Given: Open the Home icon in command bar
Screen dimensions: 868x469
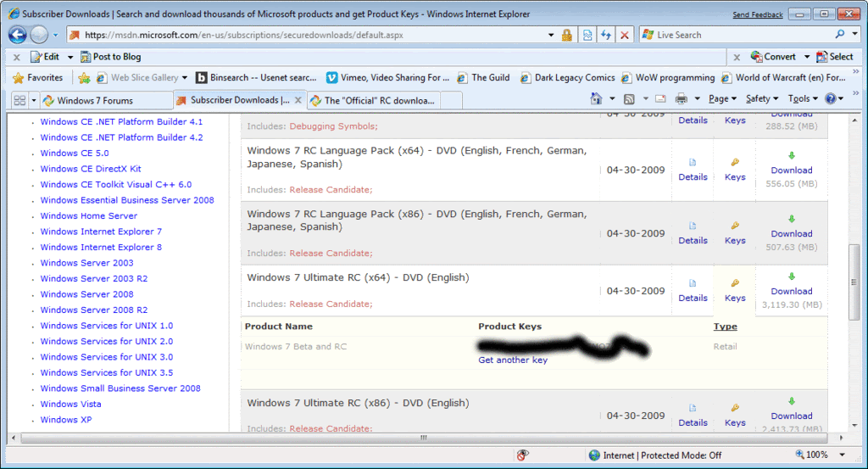Looking at the screenshot, I should [x=596, y=98].
